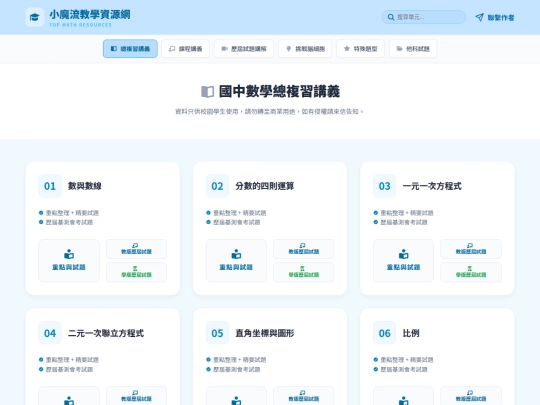Click the 二元一次聯立方程式 card title
This screenshot has height=405, width=540.
pos(106,333)
